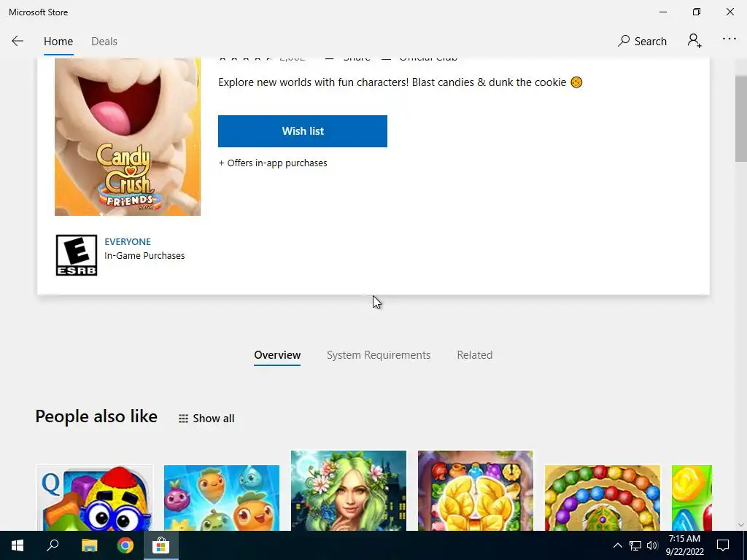Image resolution: width=747 pixels, height=560 pixels.
Task: Click the account sign-in icon
Action: (x=694, y=41)
